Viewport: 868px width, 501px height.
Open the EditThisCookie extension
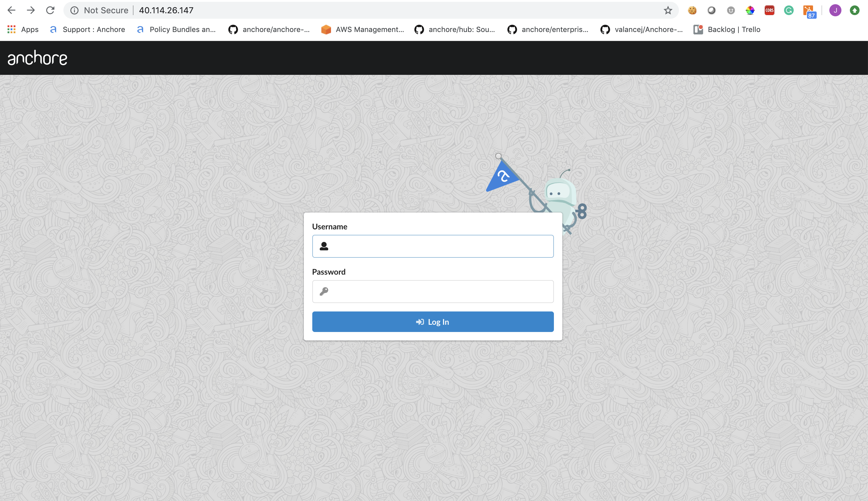tap(692, 10)
